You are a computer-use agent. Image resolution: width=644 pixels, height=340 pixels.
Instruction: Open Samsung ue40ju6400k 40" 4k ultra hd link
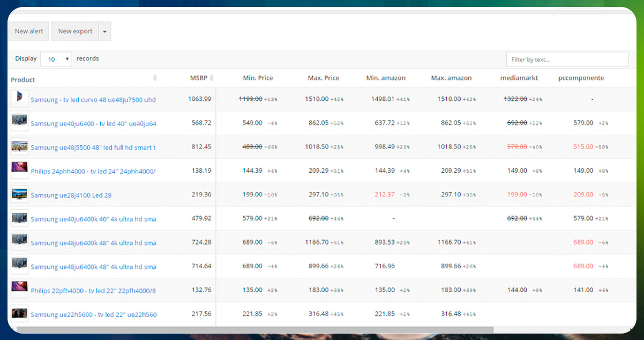click(x=93, y=219)
